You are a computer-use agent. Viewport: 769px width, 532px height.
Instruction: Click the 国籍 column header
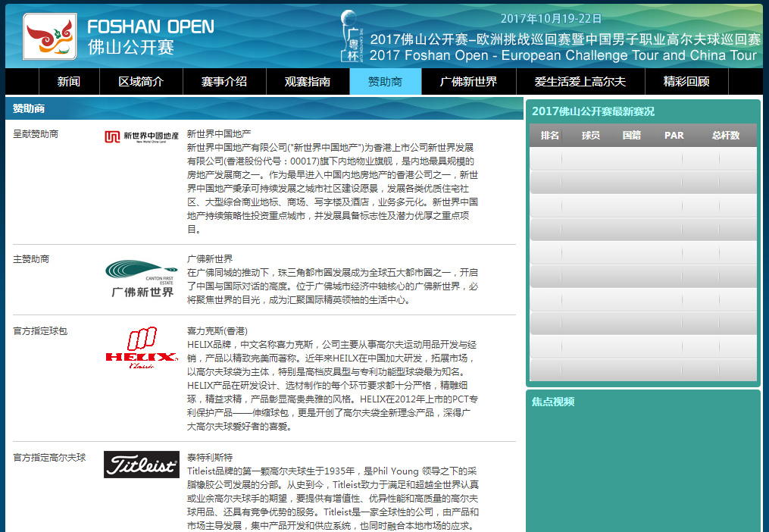click(x=632, y=136)
